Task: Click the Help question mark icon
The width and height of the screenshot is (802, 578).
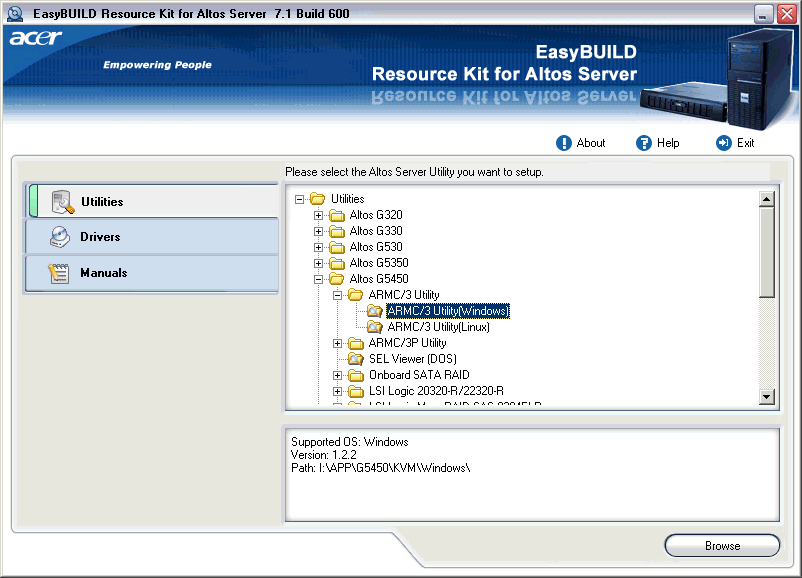Action: [643, 143]
